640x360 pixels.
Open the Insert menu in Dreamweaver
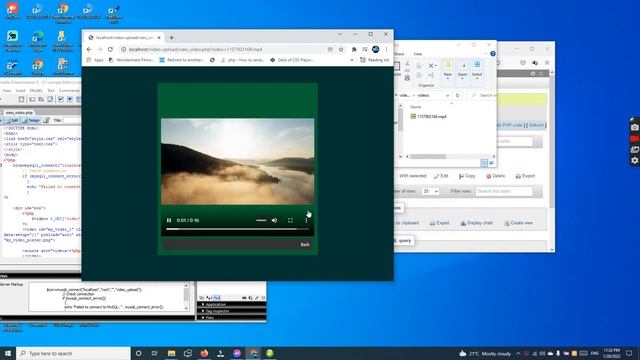tap(20, 91)
